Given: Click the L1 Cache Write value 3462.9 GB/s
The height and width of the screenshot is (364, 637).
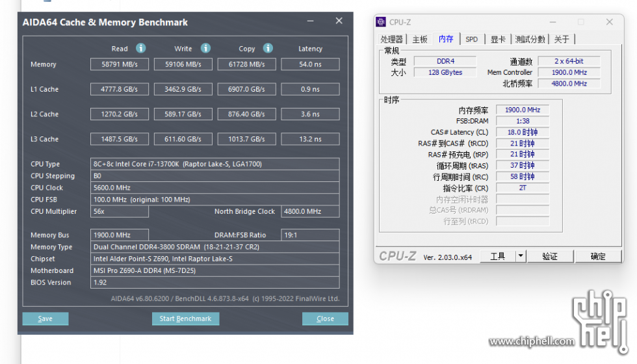Looking at the screenshot, I should tap(183, 89).
